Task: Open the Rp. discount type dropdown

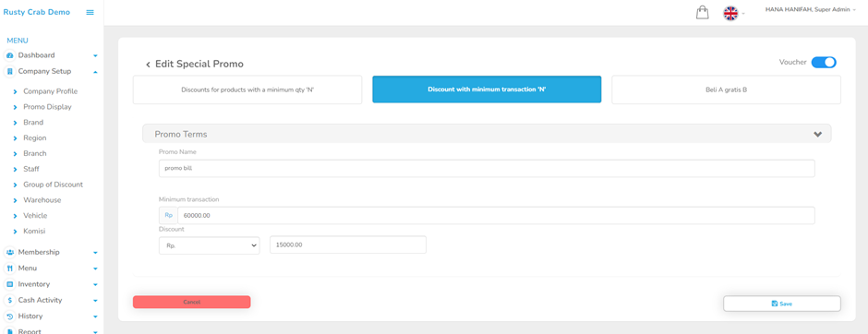Action: [x=210, y=245]
